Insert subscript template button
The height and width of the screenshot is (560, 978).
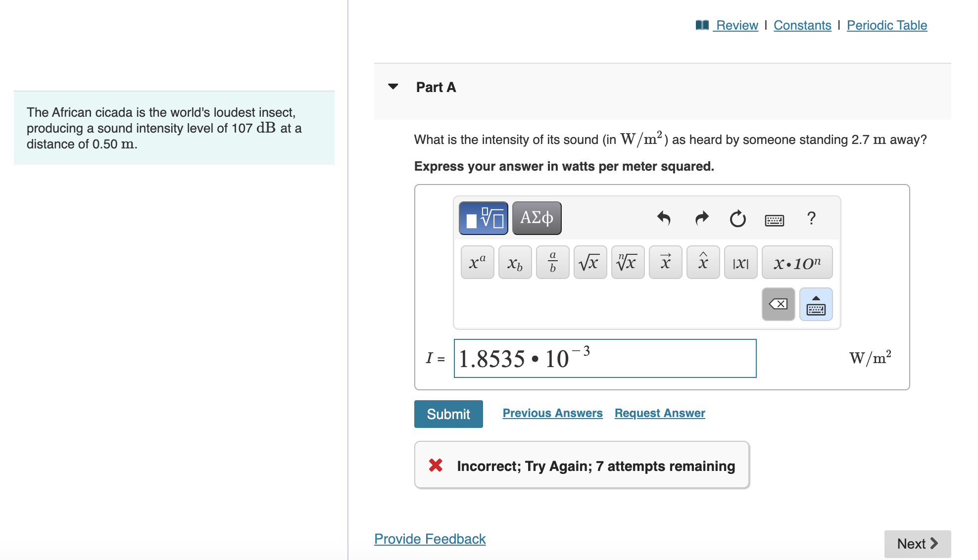[x=515, y=262]
